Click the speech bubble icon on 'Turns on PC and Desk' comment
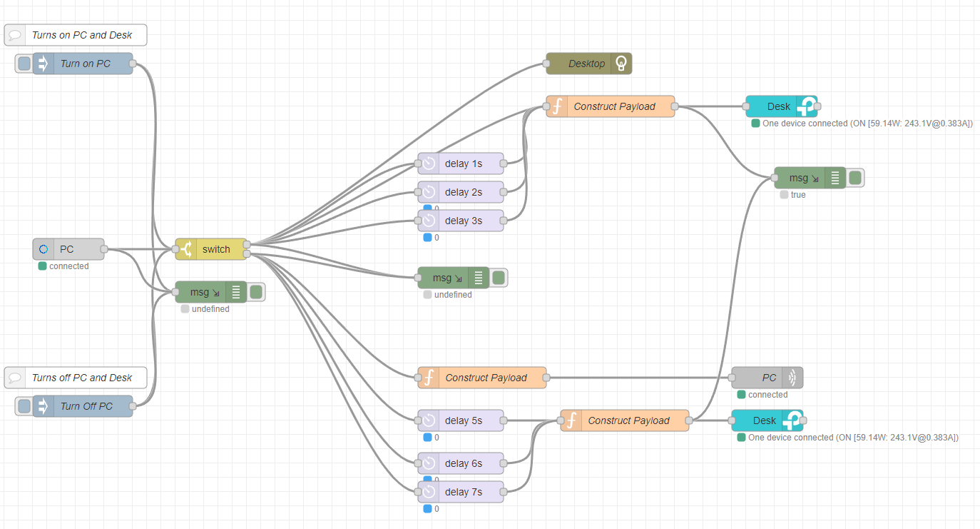 point(14,35)
